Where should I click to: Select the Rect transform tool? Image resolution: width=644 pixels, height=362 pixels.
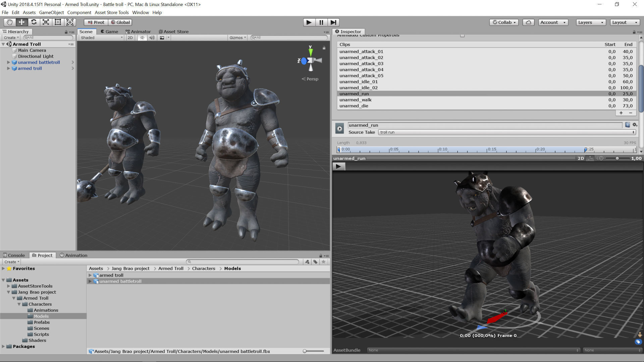[x=58, y=22]
